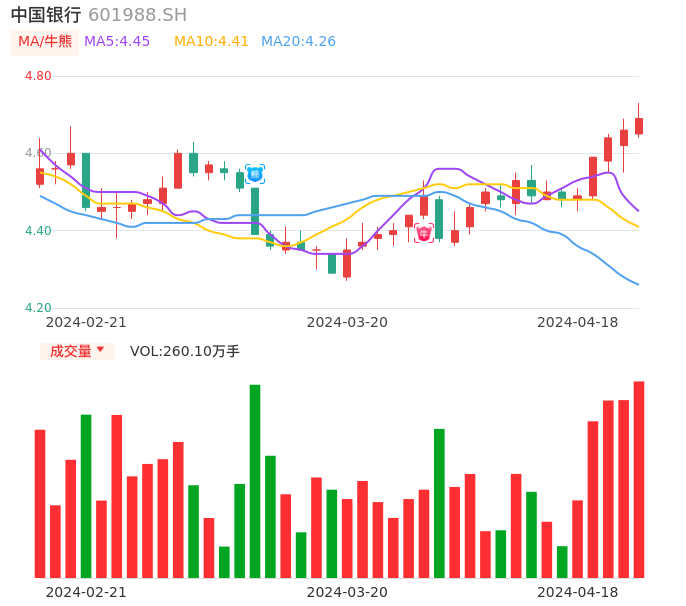Click the 2024-03-20 date label under price chart
Screen dimensions: 686x606
[x=347, y=322]
